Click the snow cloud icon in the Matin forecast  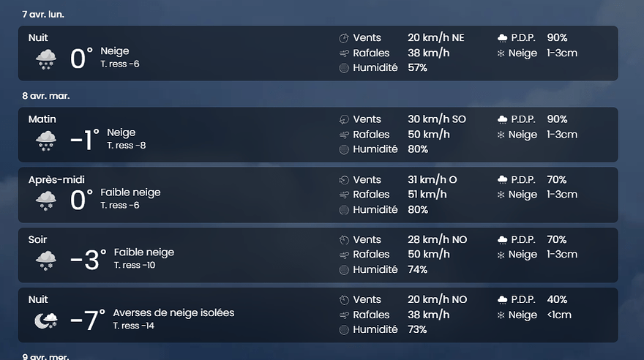click(46, 140)
